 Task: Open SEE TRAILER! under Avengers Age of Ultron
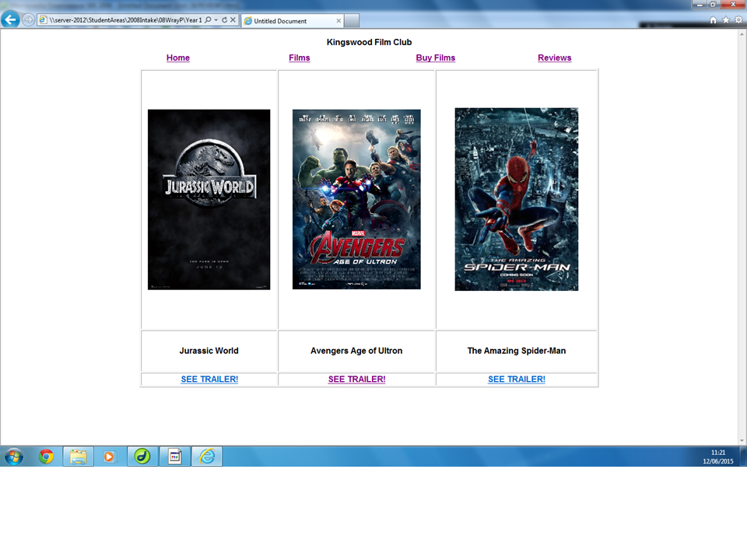357,379
